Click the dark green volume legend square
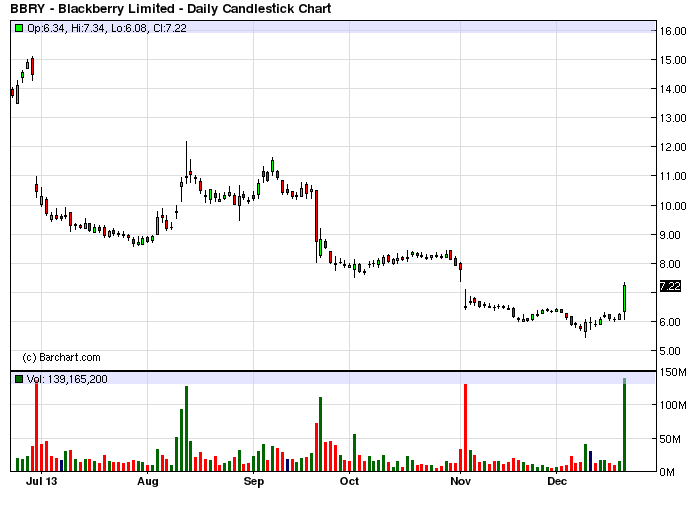Viewport: 700px width, 512px height. coord(19,379)
